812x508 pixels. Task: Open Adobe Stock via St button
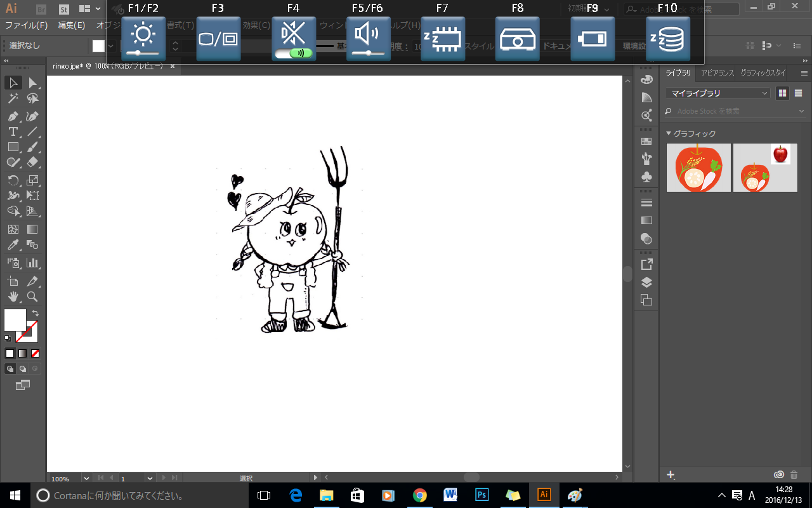click(x=64, y=9)
